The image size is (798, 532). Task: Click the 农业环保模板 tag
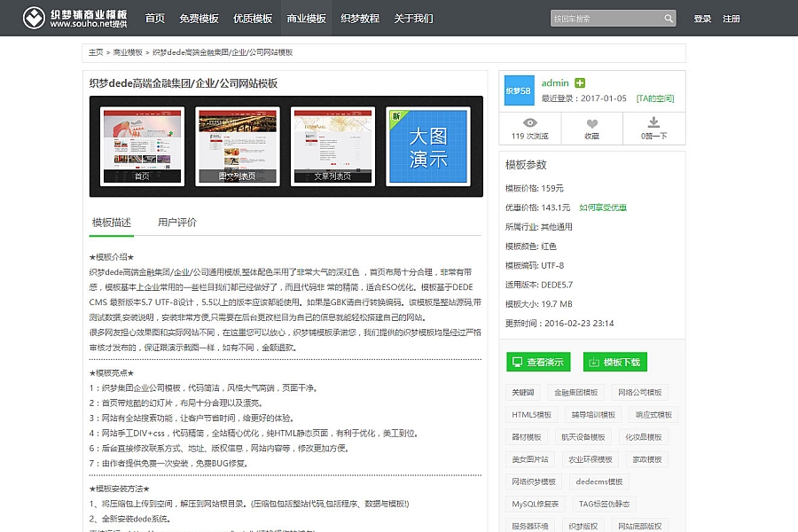click(x=591, y=459)
